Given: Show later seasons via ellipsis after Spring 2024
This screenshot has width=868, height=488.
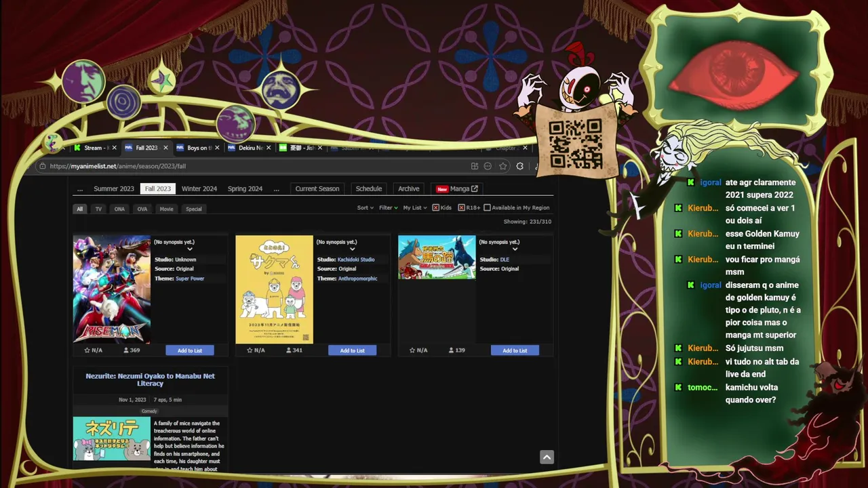Looking at the screenshot, I should coord(276,188).
